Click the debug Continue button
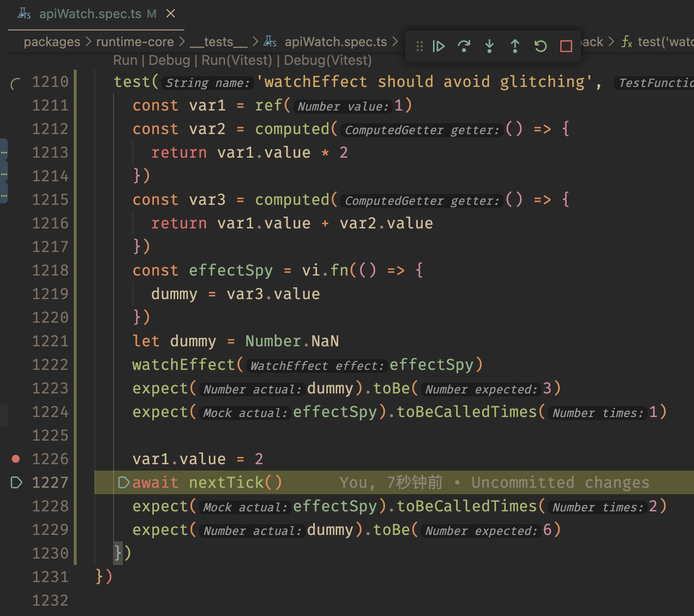694x616 pixels. click(438, 46)
